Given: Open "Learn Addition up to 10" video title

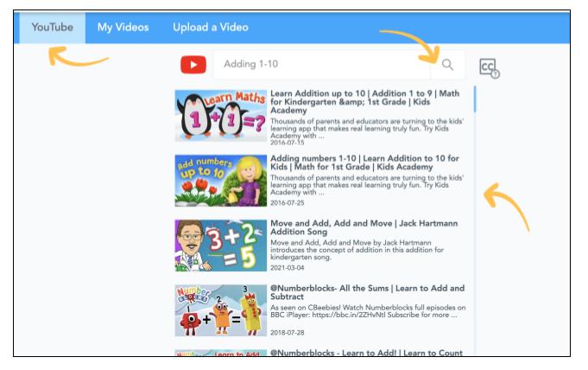Looking at the screenshot, I should (x=367, y=101).
